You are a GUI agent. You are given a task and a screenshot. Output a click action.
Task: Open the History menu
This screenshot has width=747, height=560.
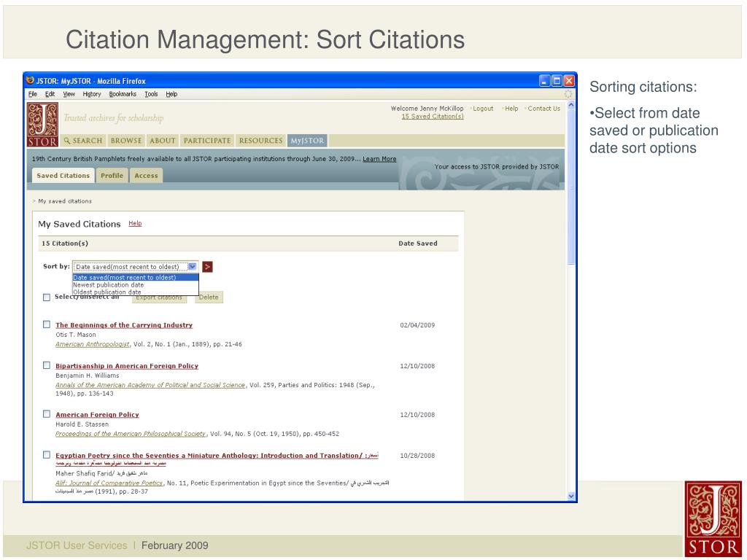click(92, 94)
